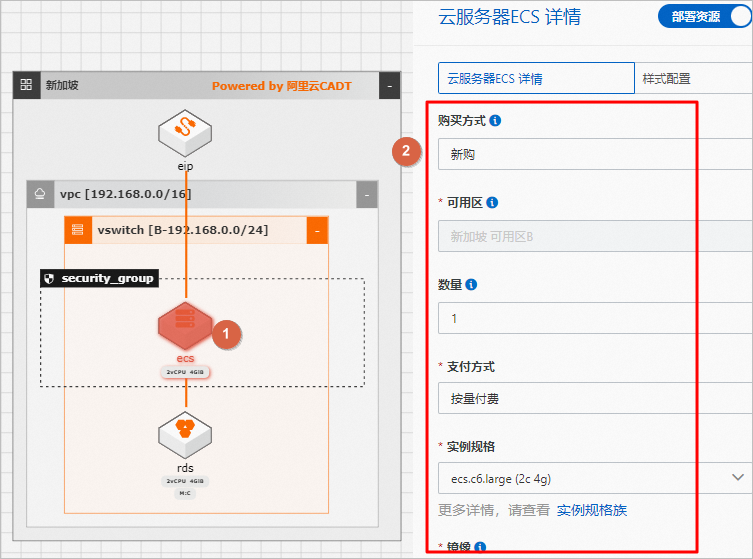Open info tooltip for 可用区
The image size is (753, 559).
(x=492, y=203)
